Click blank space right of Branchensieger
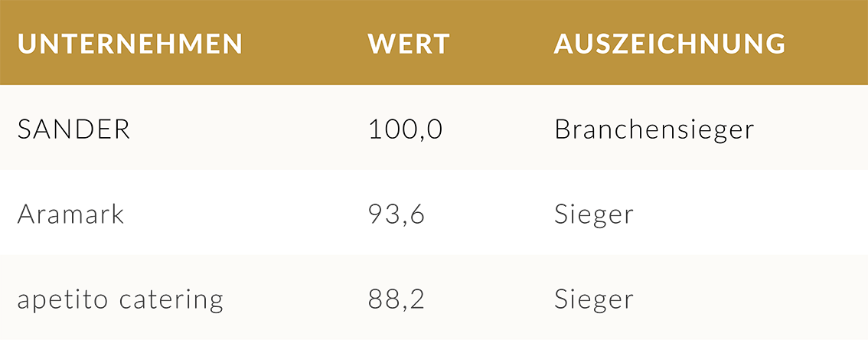This screenshot has width=868, height=340. tap(811, 129)
